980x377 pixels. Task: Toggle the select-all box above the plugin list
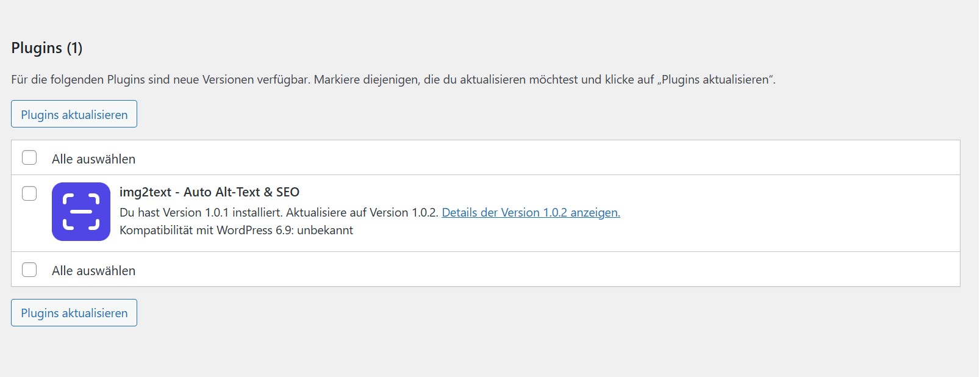[x=29, y=157]
